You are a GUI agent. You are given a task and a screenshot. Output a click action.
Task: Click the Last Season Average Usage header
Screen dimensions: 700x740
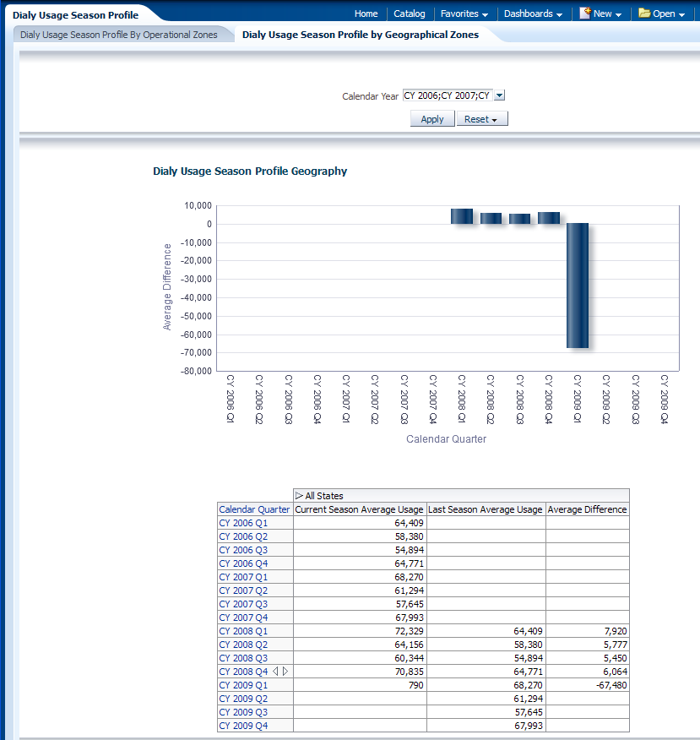pyautogui.click(x=486, y=509)
